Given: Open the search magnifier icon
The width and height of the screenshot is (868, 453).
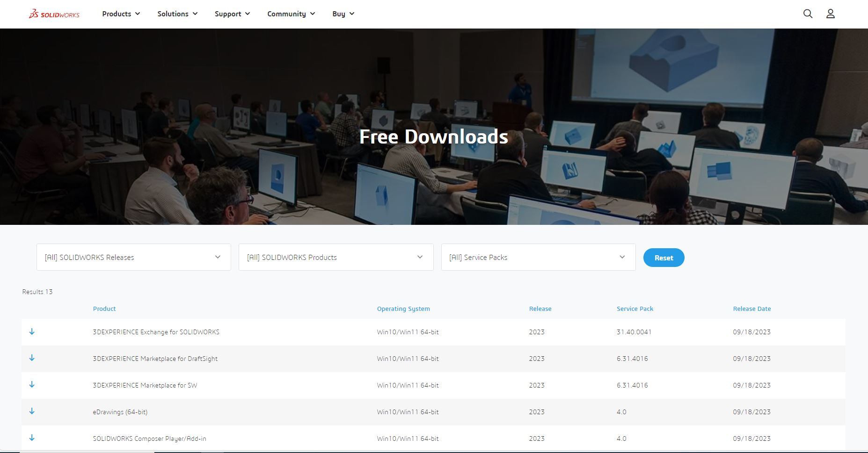Looking at the screenshot, I should 808,14.
